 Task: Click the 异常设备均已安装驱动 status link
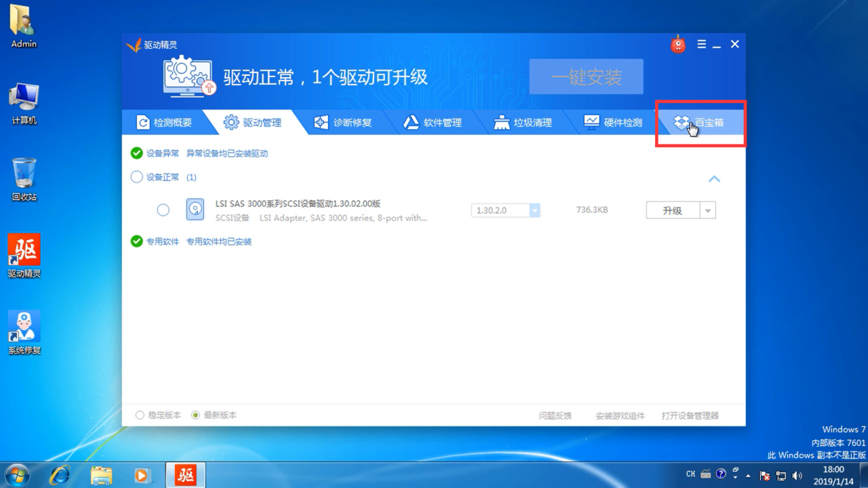[x=227, y=154]
